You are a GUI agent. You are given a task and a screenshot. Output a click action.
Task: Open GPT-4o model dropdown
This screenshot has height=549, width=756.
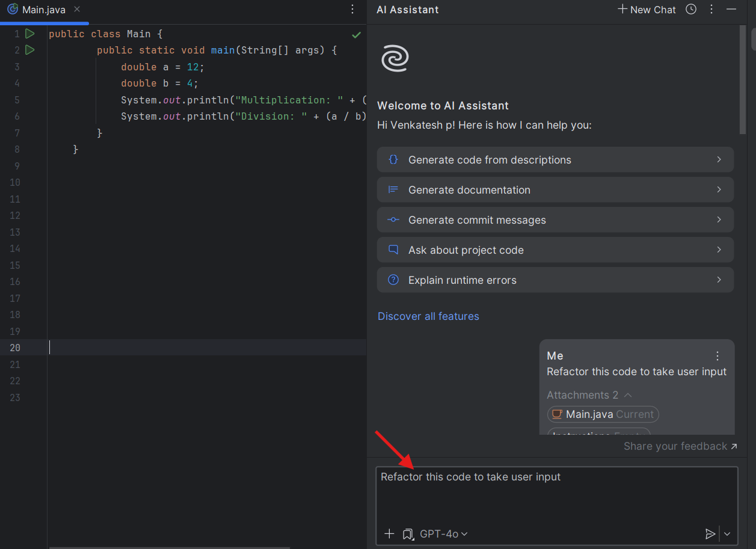tap(444, 534)
